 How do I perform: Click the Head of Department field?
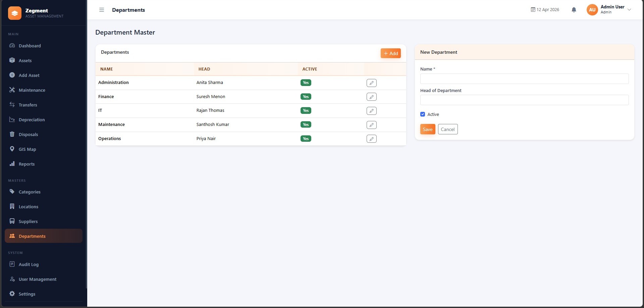[x=524, y=100]
